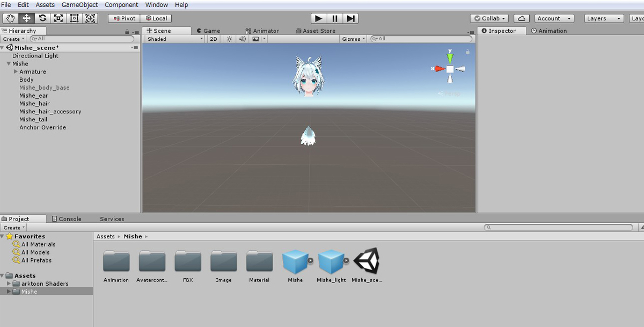Select Mishe_ear in Hierarchy

point(34,96)
